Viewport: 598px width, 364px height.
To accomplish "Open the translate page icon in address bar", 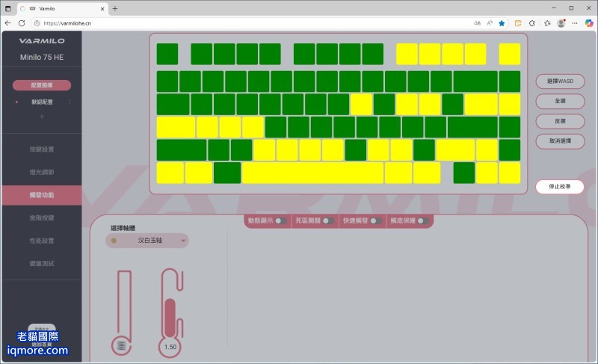I will point(477,23).
